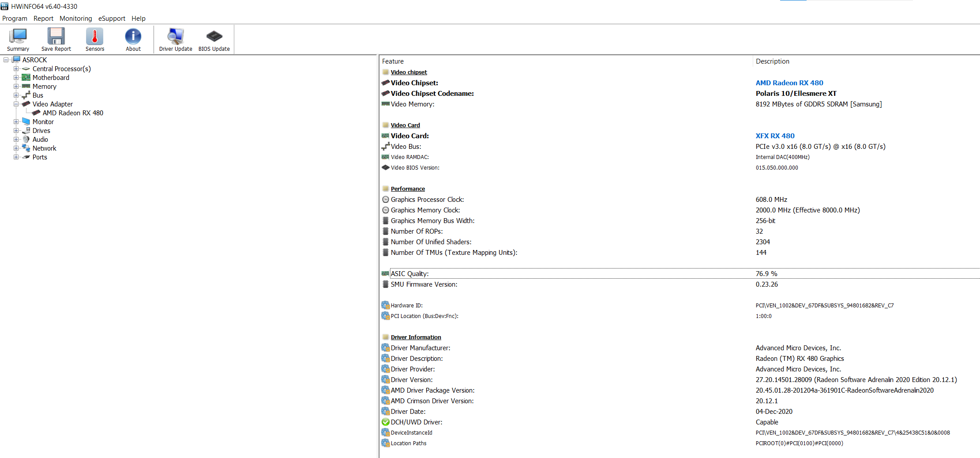Image resolution: width=980 pixels, height=458 pixels.
Task: Collapse the ASROCK root node
Action: [6, 60]
